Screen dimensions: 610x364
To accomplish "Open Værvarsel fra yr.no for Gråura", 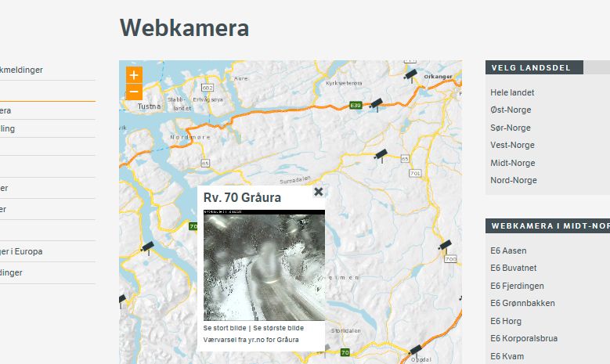I will (x=251, y=340).
